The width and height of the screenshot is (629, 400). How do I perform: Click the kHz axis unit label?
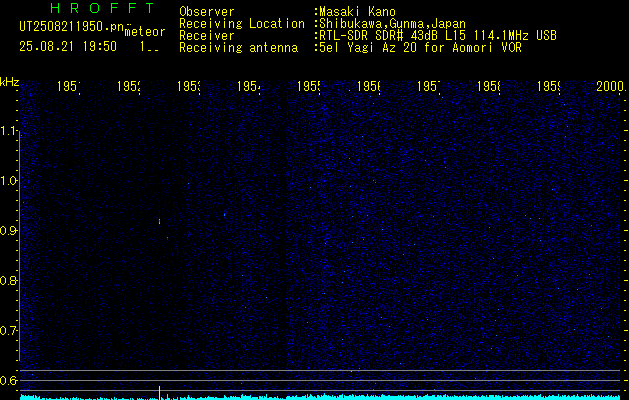(x=10, y=82)
